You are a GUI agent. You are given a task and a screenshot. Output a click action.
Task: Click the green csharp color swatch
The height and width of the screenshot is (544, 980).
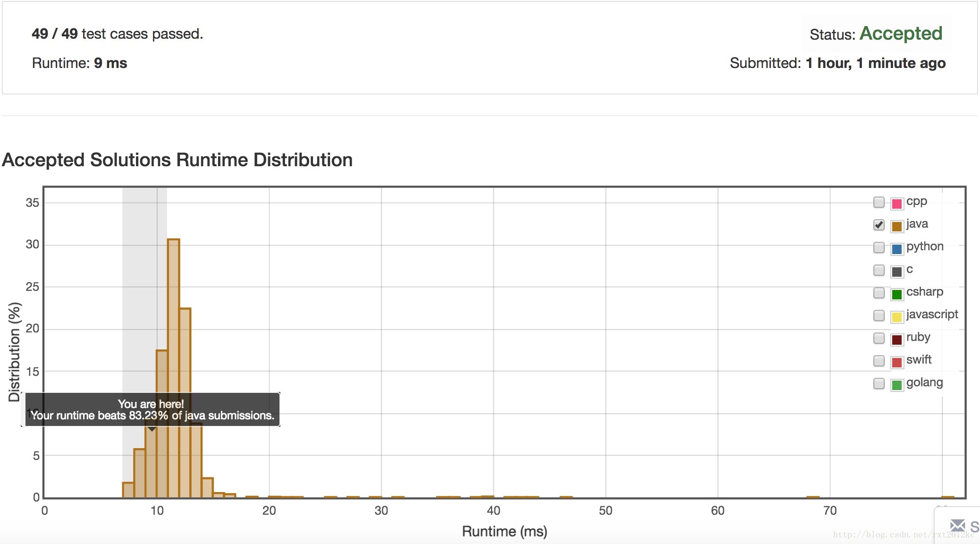(x=897, y=294)
